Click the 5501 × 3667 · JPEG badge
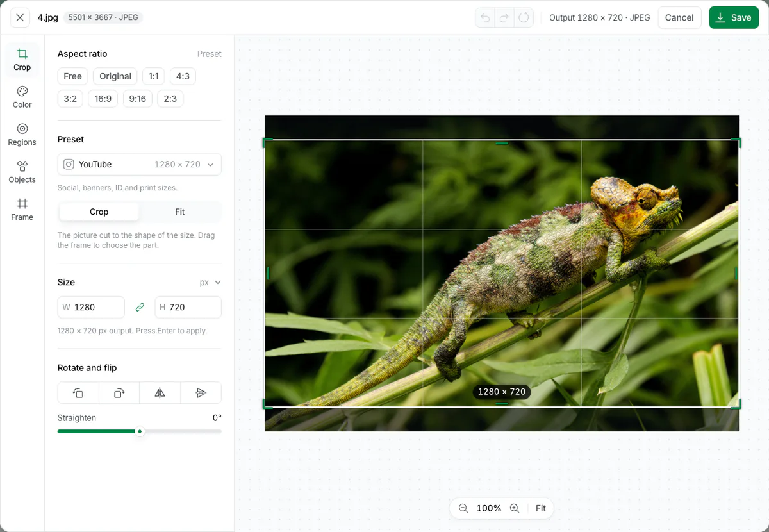The height and width of the screenshot is (532, 769). (x=102, y=17)
